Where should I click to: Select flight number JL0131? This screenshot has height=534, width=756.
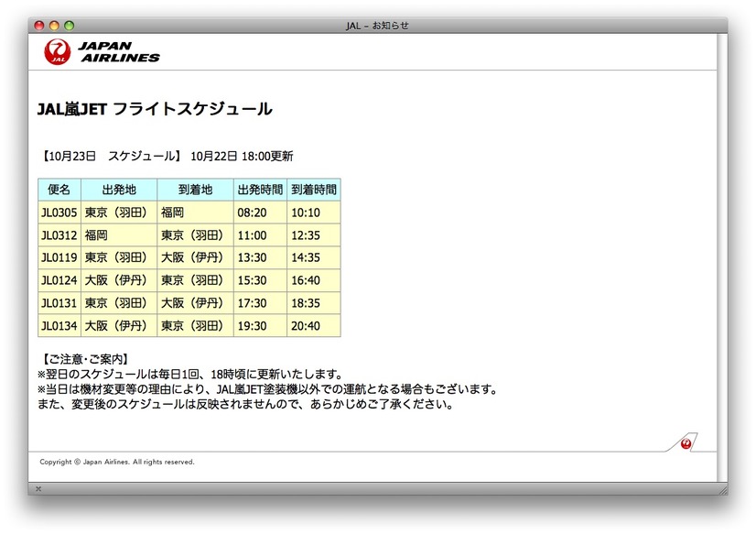(x=59, y=303)
